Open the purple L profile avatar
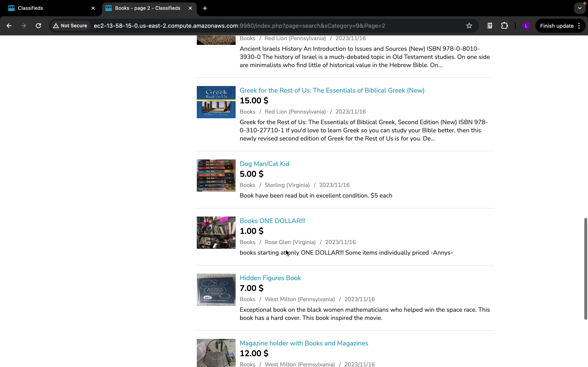The image size is (588, 367). [x=526, y=26]
